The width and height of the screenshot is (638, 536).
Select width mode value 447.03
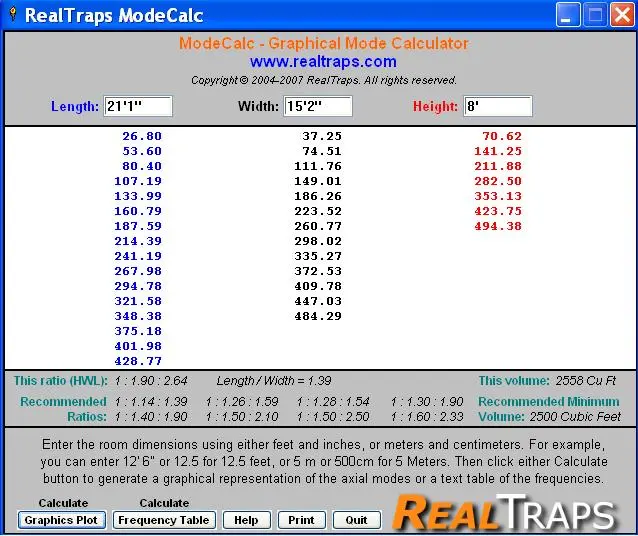point(318,301)
